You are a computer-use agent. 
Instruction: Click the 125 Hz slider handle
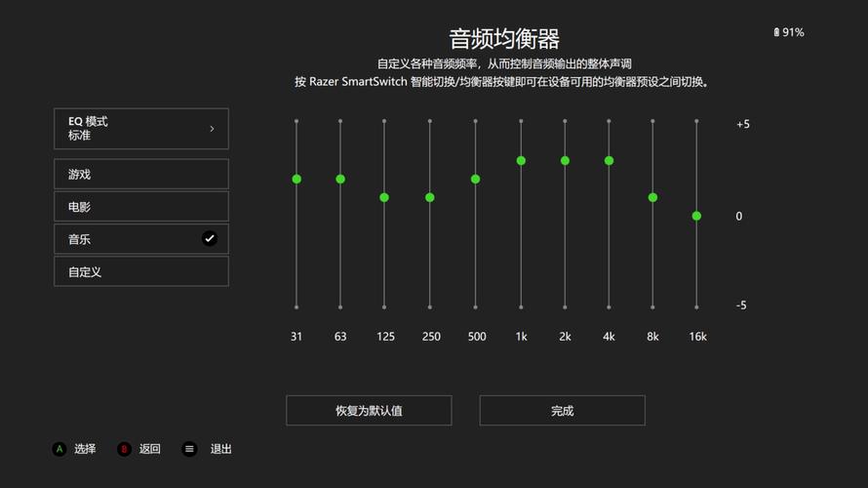[384, 197]
